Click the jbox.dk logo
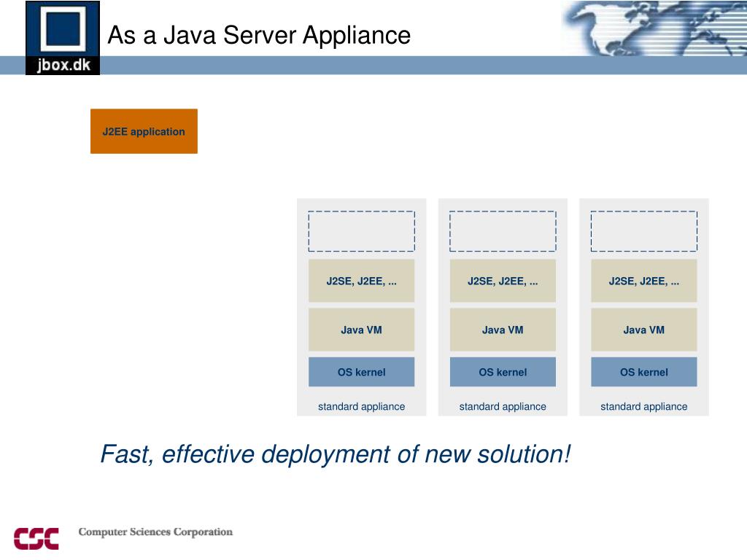Screen dimensions: 747x560 [63, 38]
